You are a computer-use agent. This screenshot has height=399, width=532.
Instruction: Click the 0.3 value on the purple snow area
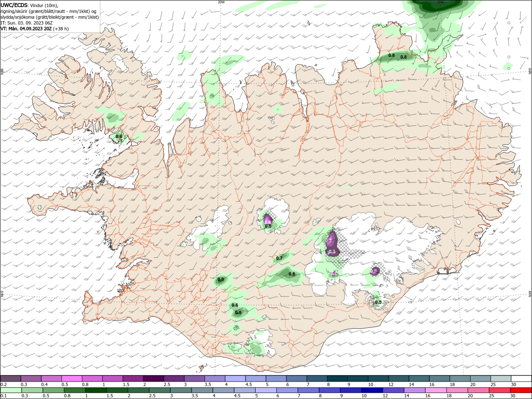[332, 252]
